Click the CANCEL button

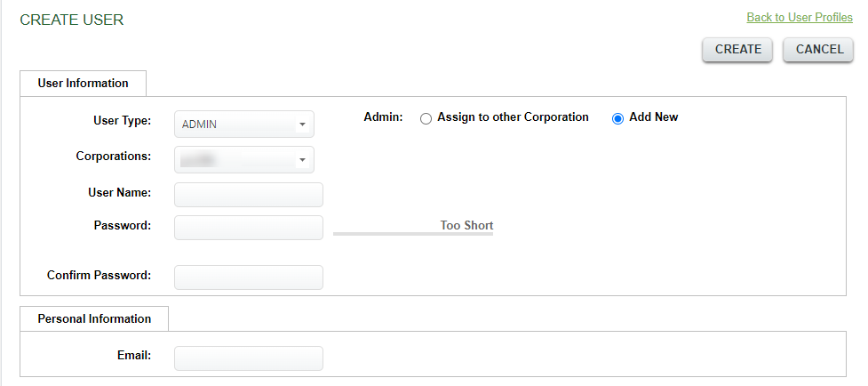click(818, 49)
